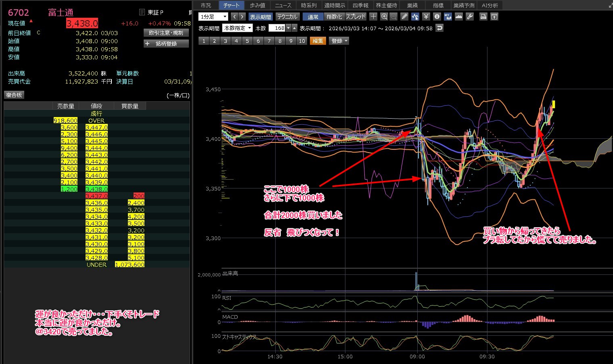This screenshot has width=613, height=364.
Task: Click the 銘柄登録 button
Action: point(166,44)
